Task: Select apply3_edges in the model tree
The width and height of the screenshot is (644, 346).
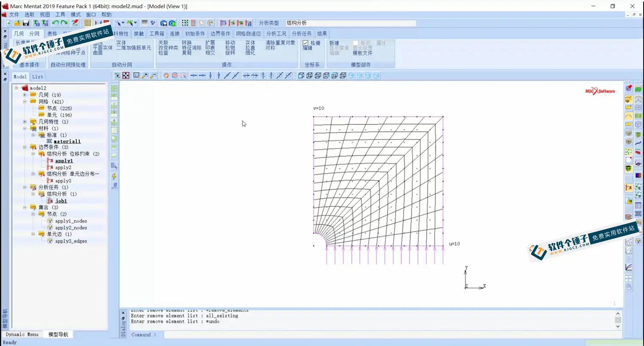Action: coord(71,241)
